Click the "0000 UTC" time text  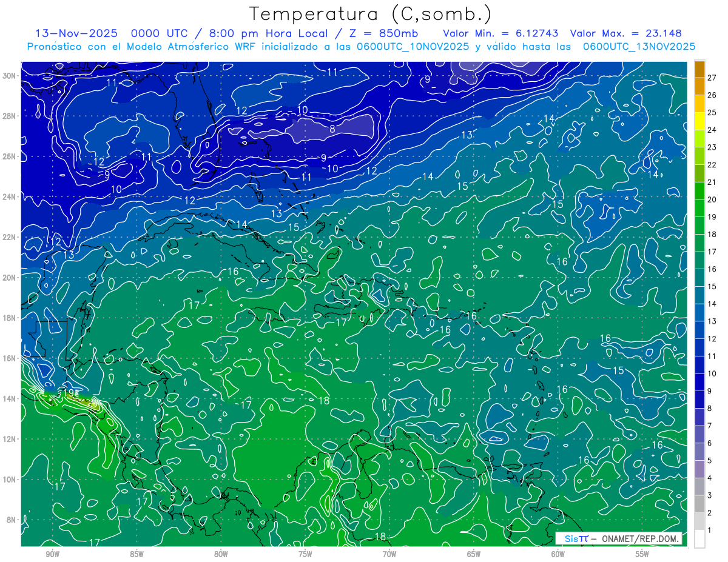pyautogui.click(x=160, y=33)
